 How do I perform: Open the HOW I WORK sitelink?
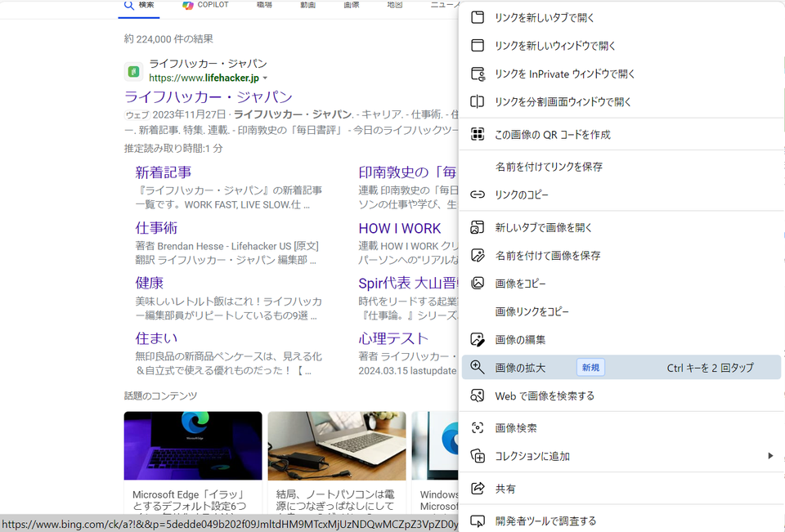tap(400, 228)
